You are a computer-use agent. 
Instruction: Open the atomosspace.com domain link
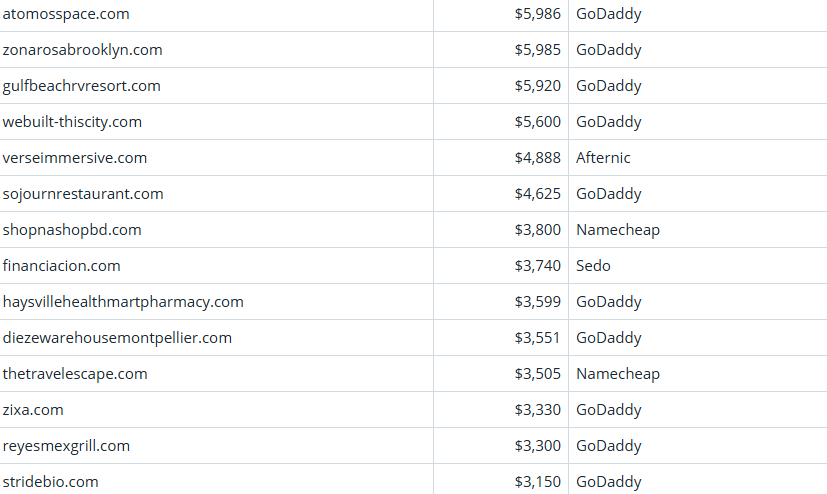[66, 14]
